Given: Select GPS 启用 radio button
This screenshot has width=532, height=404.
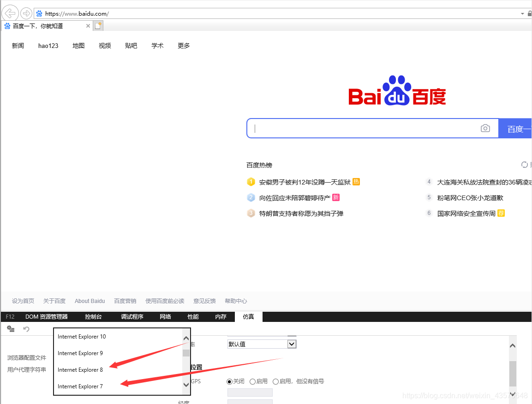Looking at the screenshot, I should click(x=252, y=381).
